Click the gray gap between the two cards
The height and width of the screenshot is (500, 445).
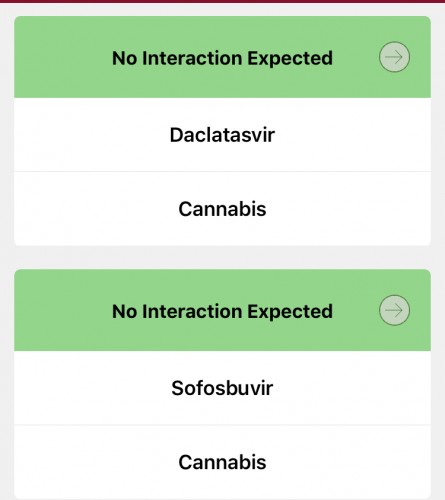coord(222,257)
